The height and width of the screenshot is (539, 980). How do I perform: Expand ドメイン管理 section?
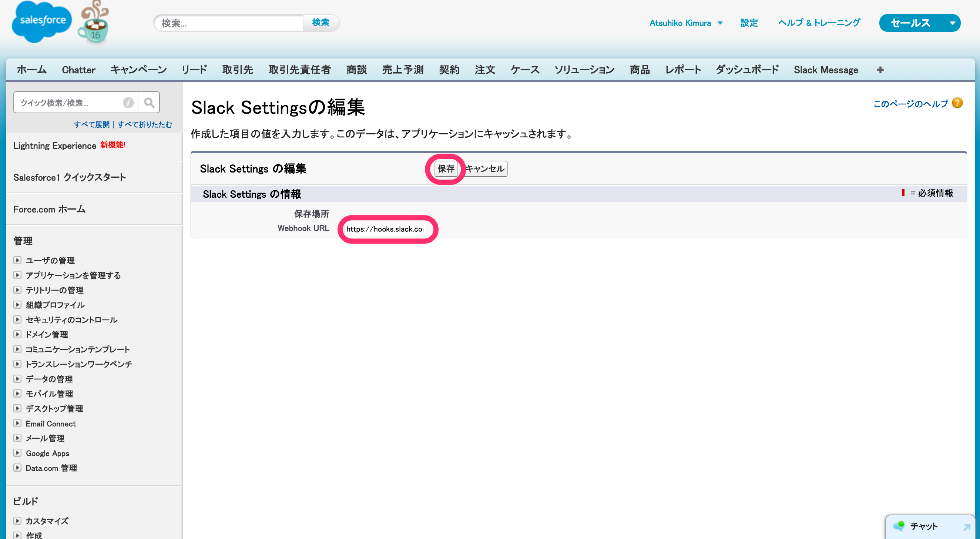tap(17, 335)
